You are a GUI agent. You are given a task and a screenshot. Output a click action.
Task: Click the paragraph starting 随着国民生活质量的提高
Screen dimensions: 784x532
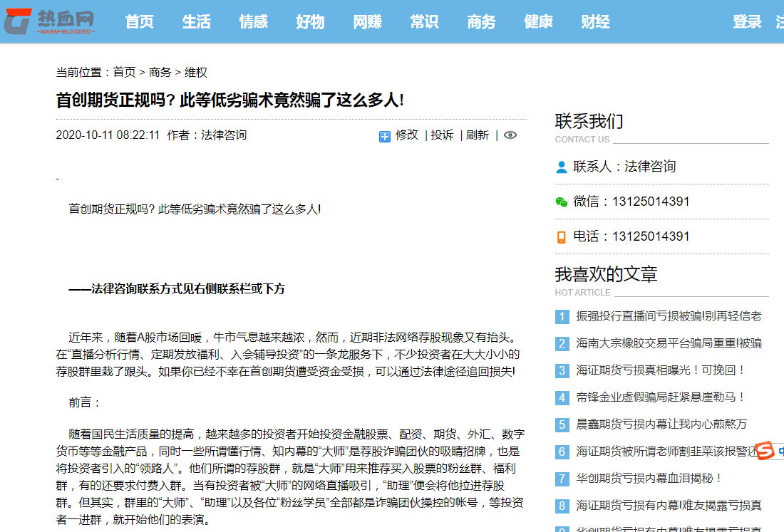pyautogui.click(x=291, y=477)
